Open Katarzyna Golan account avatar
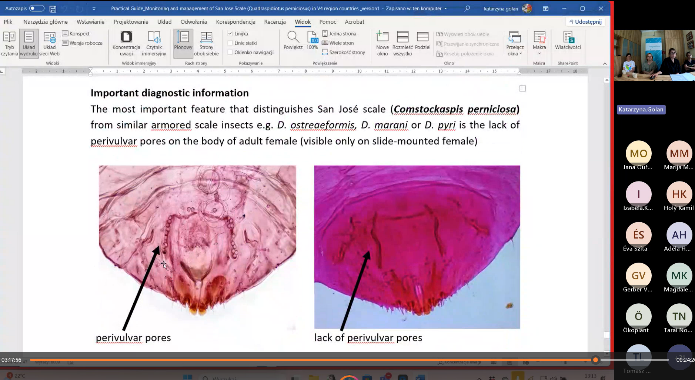 527,8
